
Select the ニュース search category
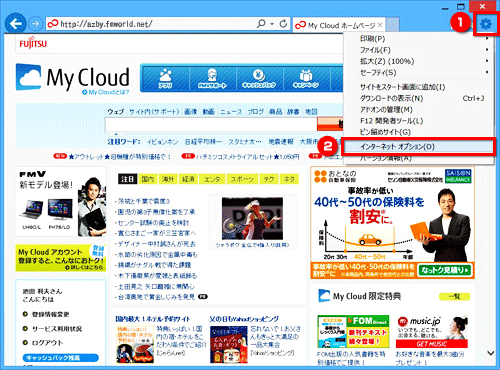tap(231, 112)
